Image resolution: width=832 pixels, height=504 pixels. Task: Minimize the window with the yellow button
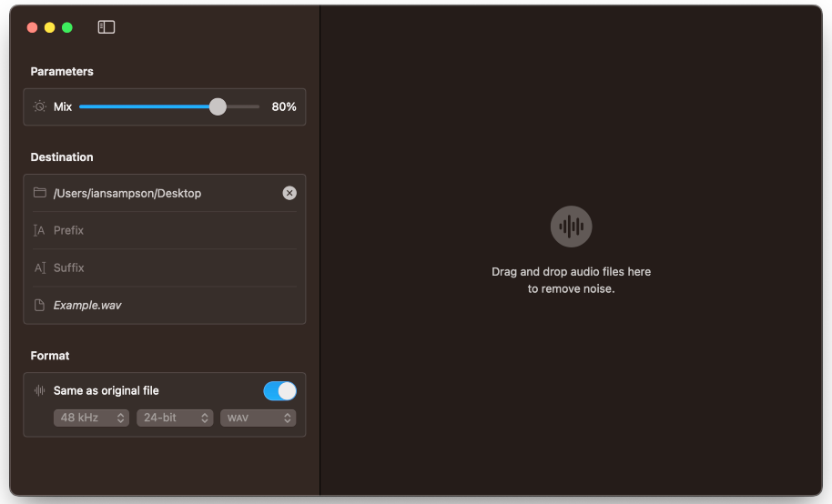click(x=50, y=27)
